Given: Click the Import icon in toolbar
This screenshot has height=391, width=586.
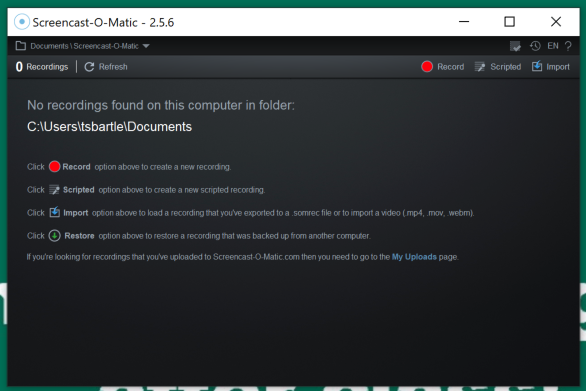Looking at the screenshot, I should click(x=537, y=66).
